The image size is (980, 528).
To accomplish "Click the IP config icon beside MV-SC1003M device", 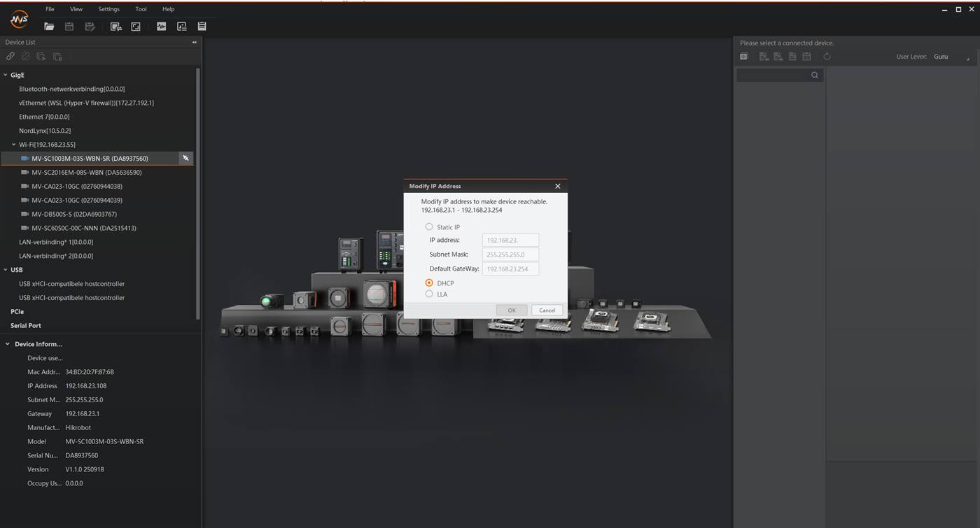I will [185, 158].
